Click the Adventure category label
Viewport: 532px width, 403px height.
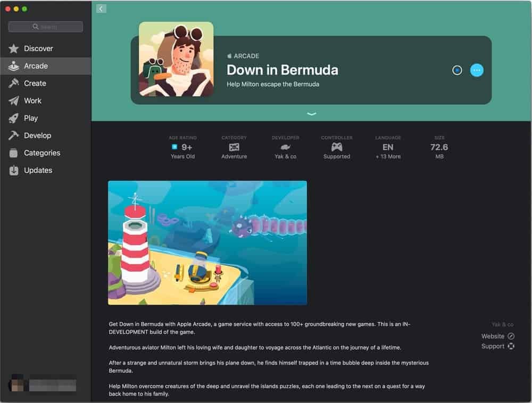pyautogui.click(x=234, y=157)
